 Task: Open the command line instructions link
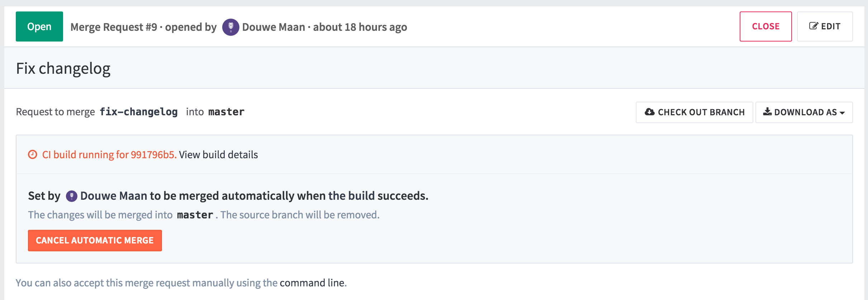coord(312,283)
